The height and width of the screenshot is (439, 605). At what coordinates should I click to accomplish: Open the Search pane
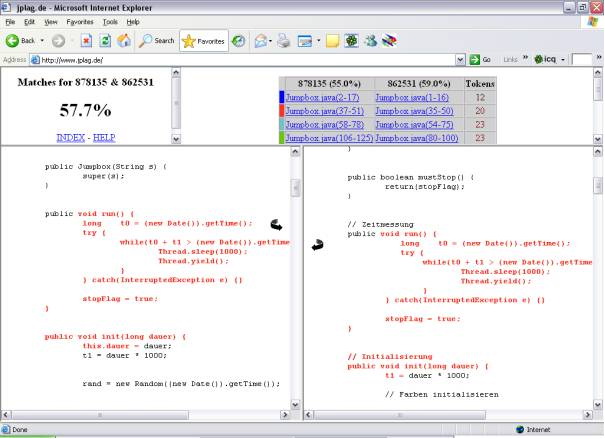[x=156, y=41]
